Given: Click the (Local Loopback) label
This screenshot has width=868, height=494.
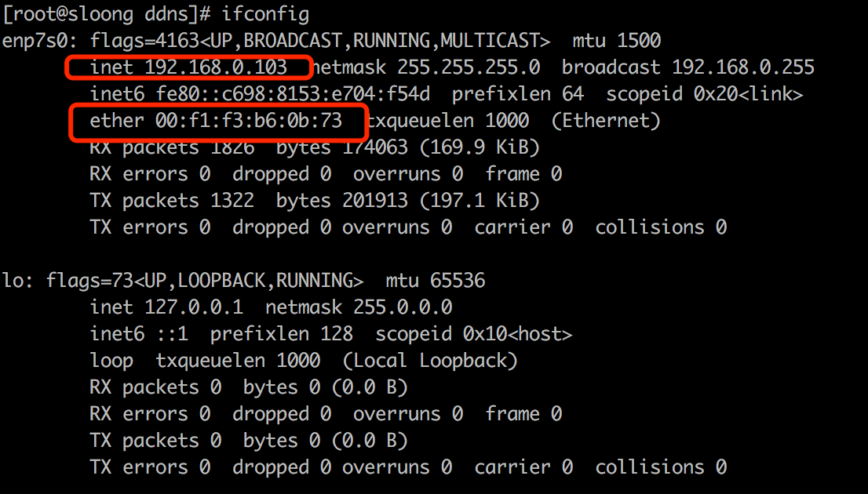Looking at the screenshot, I should (430, 361).
